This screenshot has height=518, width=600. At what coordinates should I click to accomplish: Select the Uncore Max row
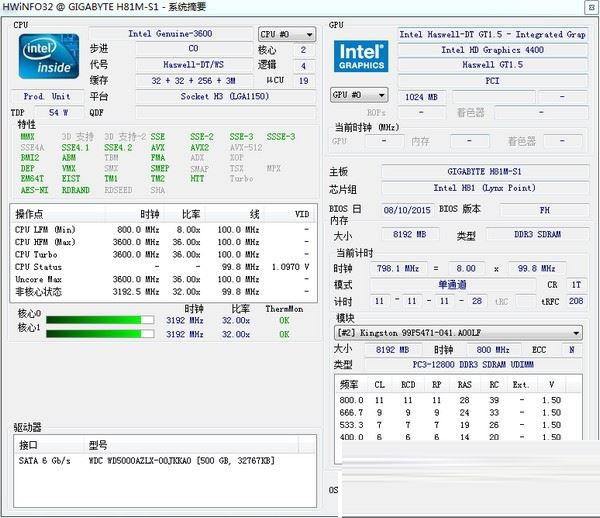[163, 279]
